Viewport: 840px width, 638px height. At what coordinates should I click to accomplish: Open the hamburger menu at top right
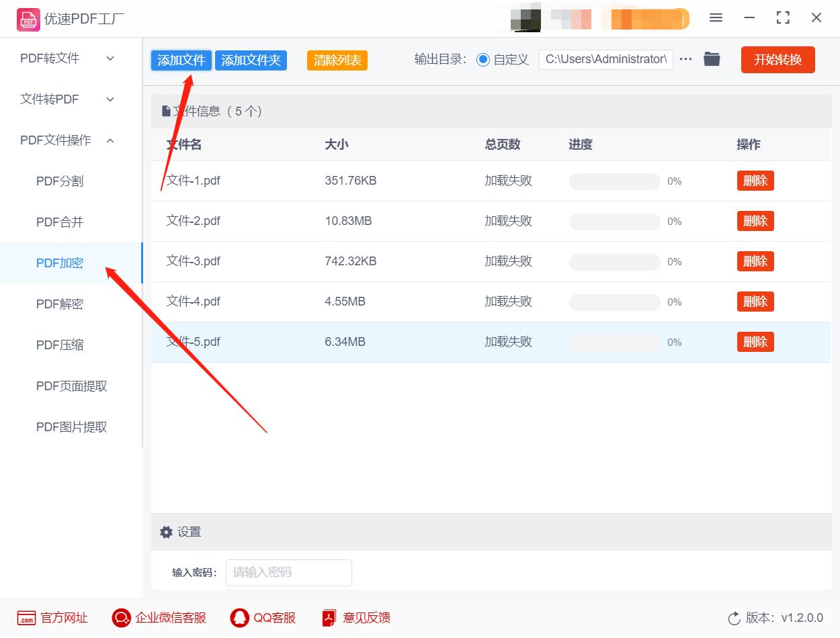pos(716,18)
